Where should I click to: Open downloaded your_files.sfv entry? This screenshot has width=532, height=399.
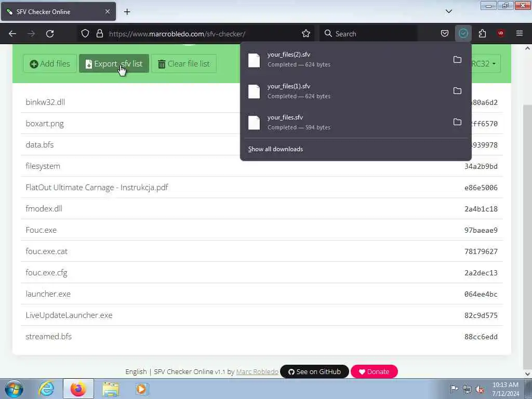345,122
